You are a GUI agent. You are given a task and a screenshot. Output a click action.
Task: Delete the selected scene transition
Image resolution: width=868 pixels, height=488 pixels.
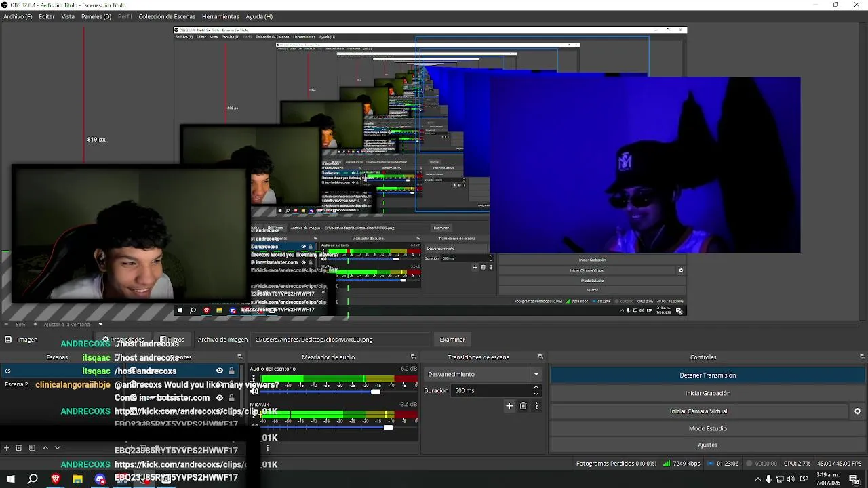click(523, 406)
